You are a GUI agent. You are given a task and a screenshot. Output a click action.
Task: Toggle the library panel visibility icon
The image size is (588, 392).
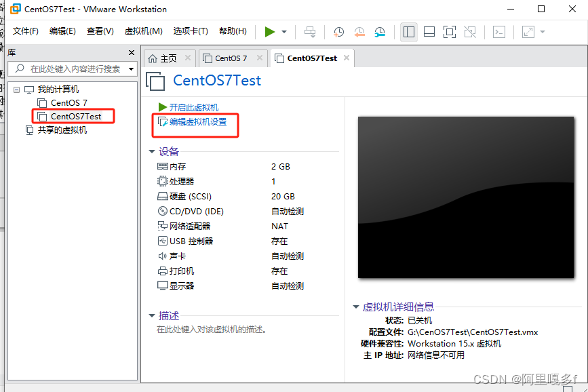pos(409,32)
